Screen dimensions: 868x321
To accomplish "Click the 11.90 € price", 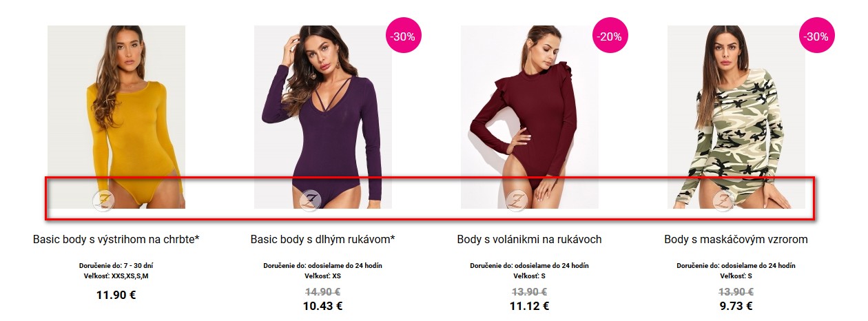I will (116, 295).
